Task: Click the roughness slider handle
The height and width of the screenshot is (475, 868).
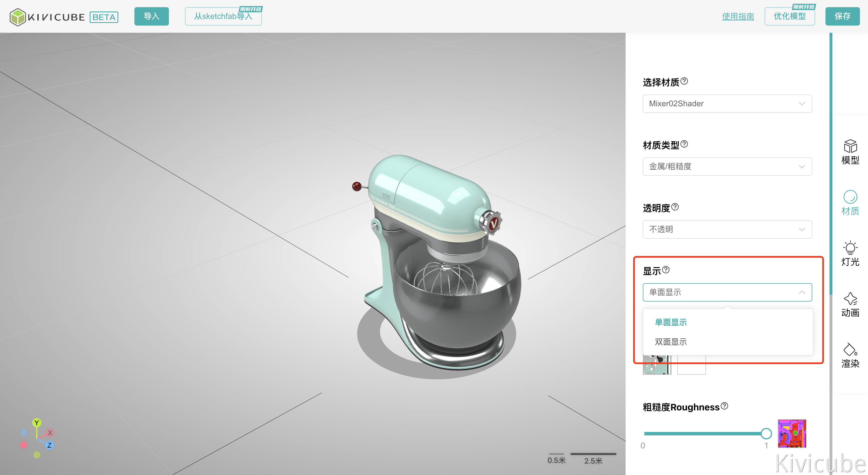Action: click(766, 434)
